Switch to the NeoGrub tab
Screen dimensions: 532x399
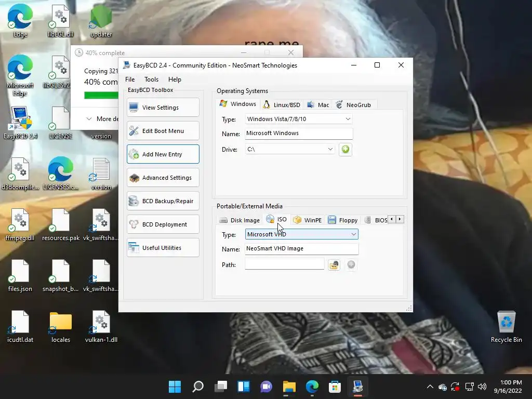pyautogui.click(x=353, y=105)
